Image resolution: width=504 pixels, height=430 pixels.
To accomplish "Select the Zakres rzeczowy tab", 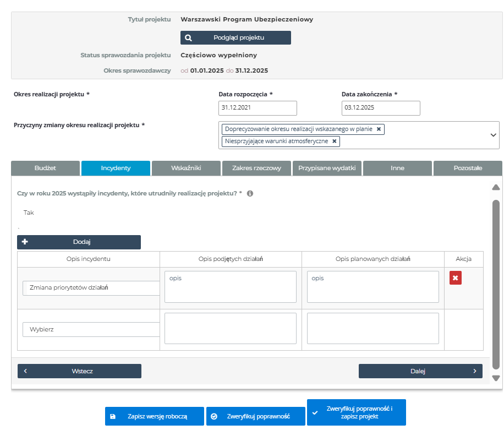I will 256,168.
